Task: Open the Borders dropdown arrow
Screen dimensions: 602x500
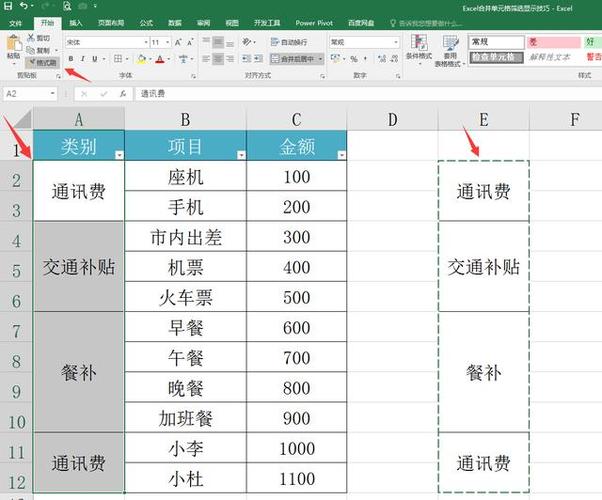Action: (127, 59)
